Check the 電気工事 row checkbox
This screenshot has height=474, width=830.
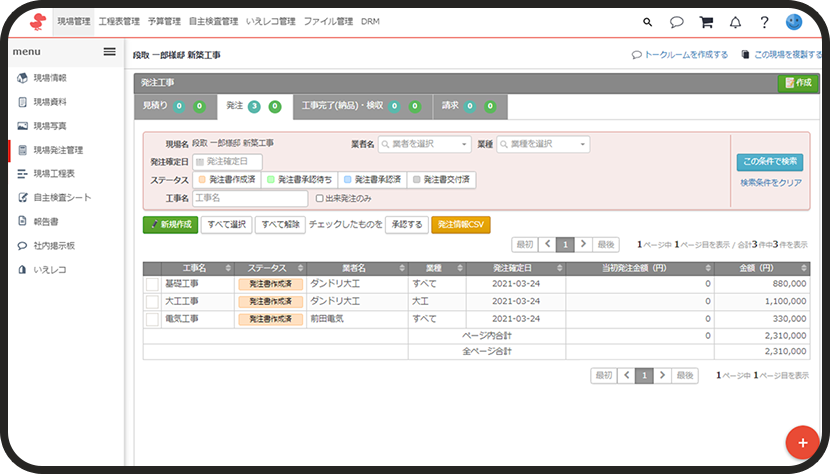tap(152, 319)
